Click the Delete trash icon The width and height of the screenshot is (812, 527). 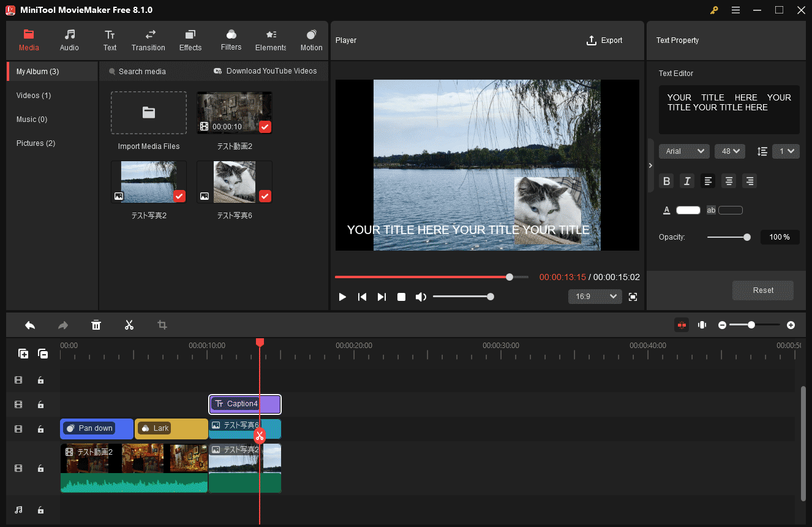tap(96, 325)
